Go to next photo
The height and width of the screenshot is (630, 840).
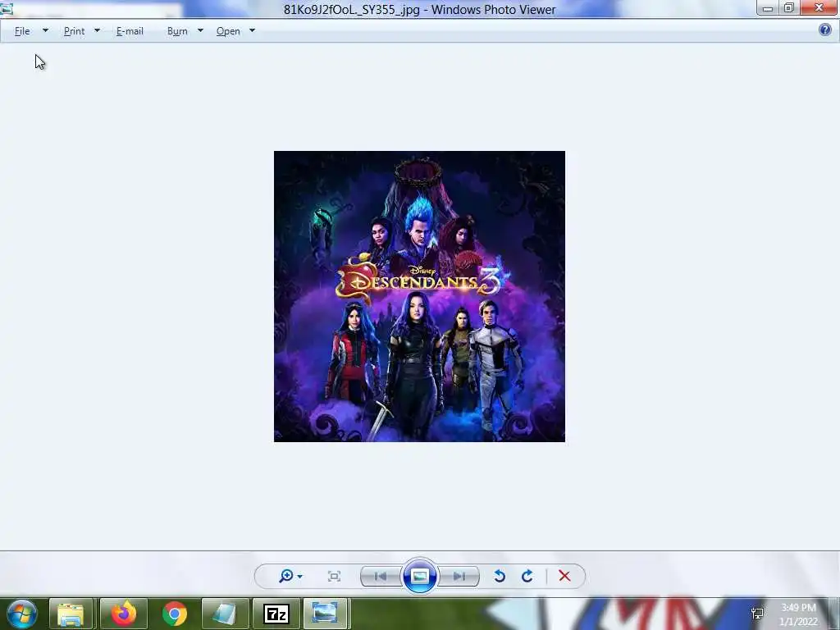click(x=459, y=577)
